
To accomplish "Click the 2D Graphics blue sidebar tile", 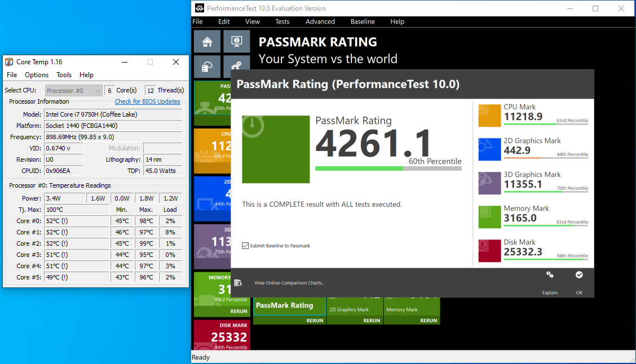I will point(213,198).
